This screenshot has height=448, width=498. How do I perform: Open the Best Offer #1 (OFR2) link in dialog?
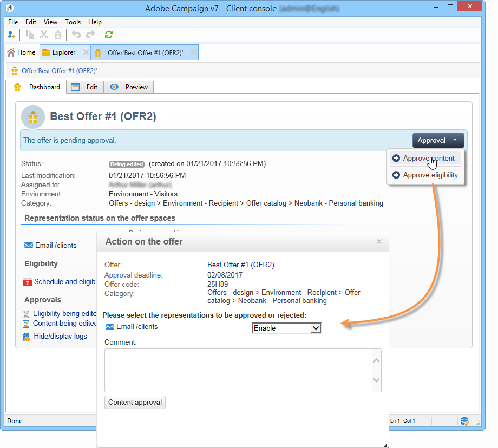pyautogui.click(x=241, y=265)
